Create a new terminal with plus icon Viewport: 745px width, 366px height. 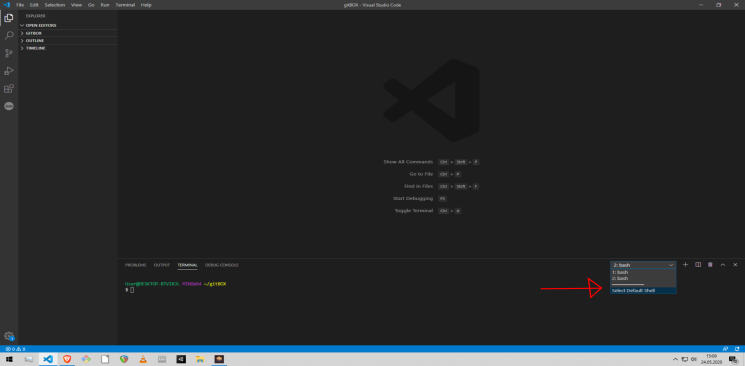[x=685, y=264]
